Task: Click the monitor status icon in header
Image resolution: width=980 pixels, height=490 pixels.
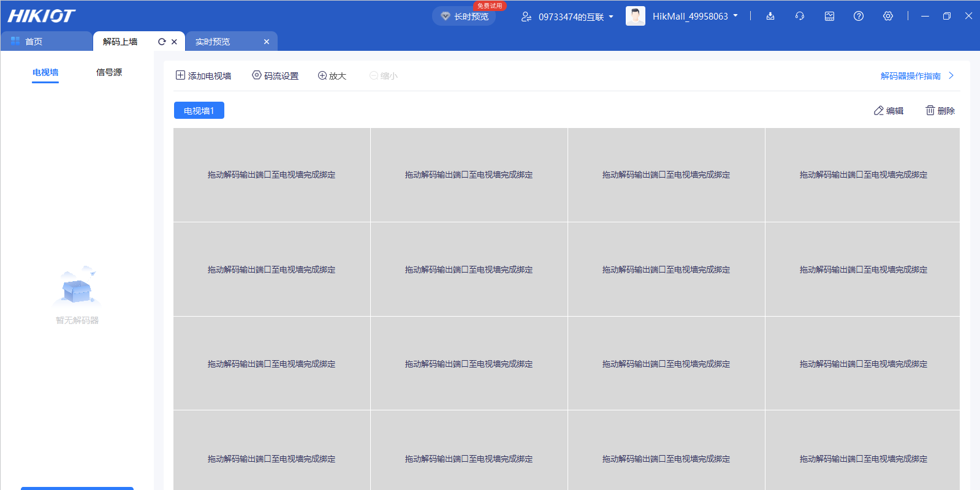Action: [829, 17]
